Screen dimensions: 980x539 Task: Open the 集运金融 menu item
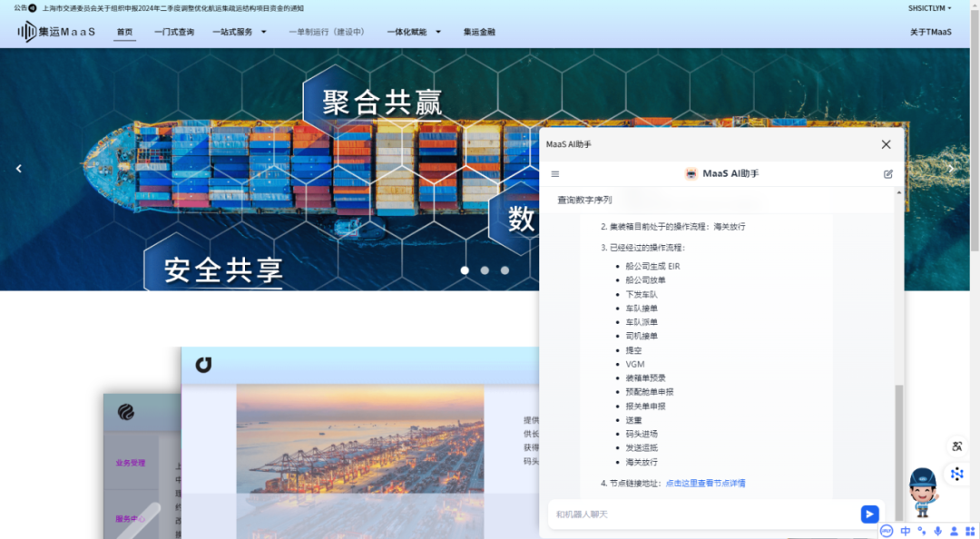(479, 31)
